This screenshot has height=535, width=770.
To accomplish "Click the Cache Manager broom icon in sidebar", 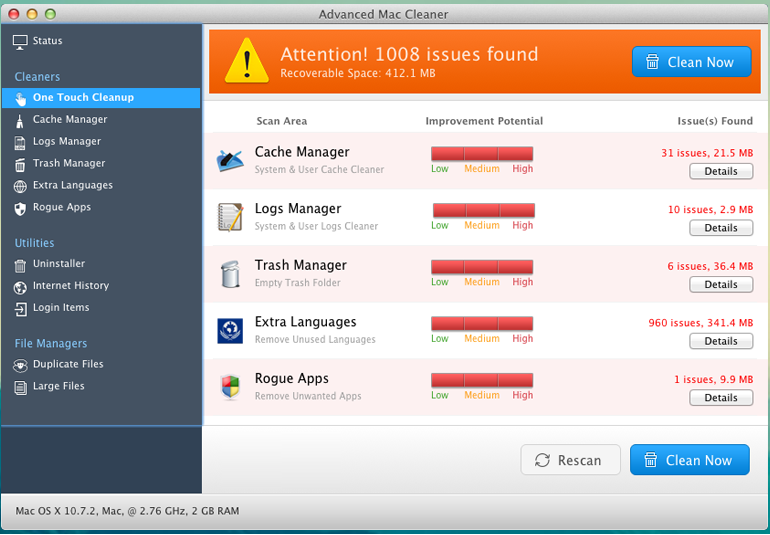I will point(20,121).
